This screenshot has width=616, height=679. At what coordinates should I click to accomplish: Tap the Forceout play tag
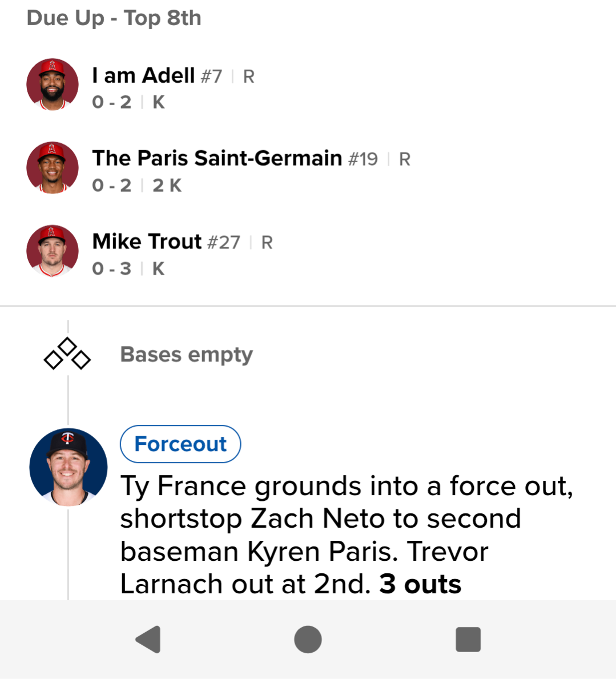tap(180, 444)
